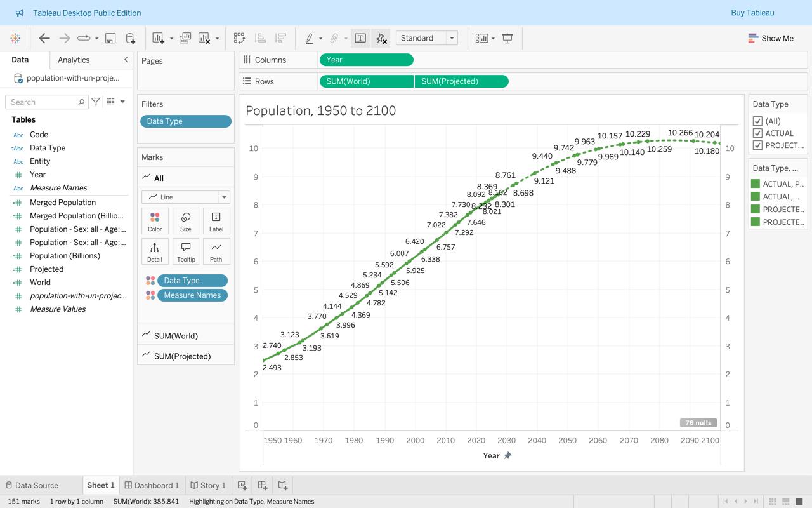Click the Add new data source icon

point(130,38)
